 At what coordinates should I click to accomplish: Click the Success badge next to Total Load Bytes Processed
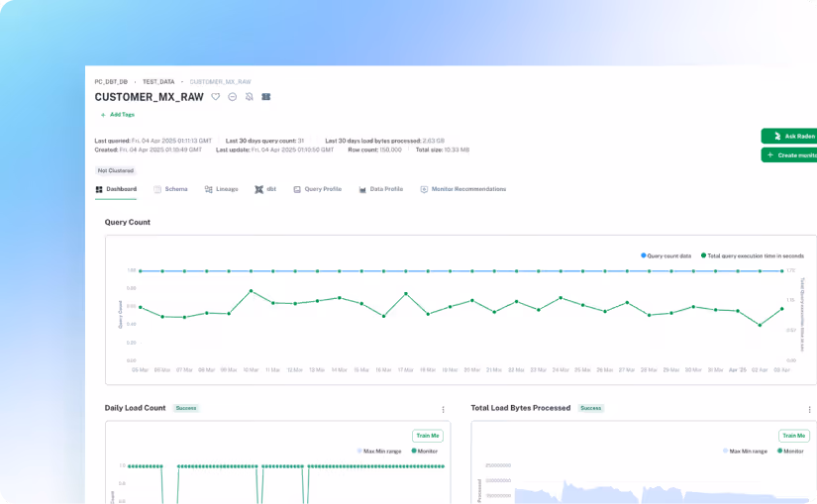coord(591,408)
